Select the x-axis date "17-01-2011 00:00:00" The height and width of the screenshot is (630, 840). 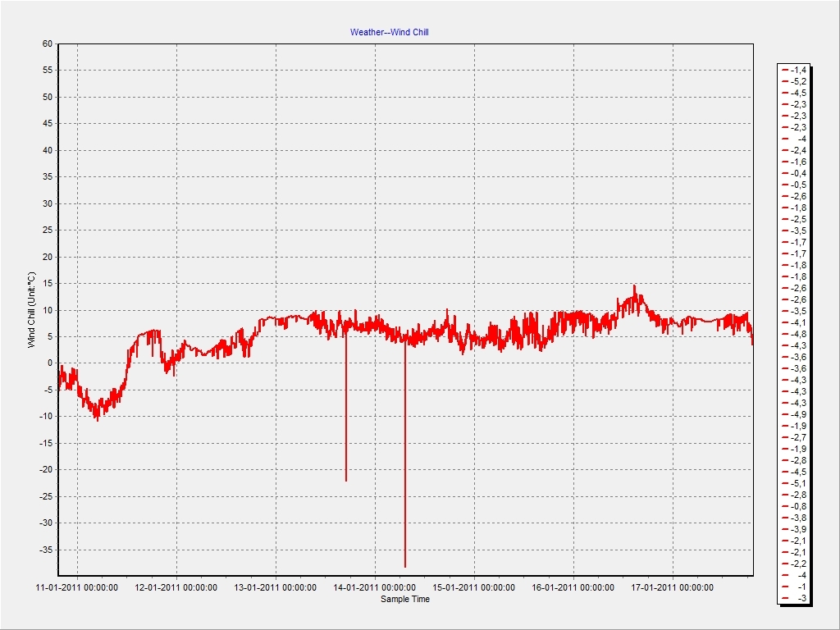673,587
